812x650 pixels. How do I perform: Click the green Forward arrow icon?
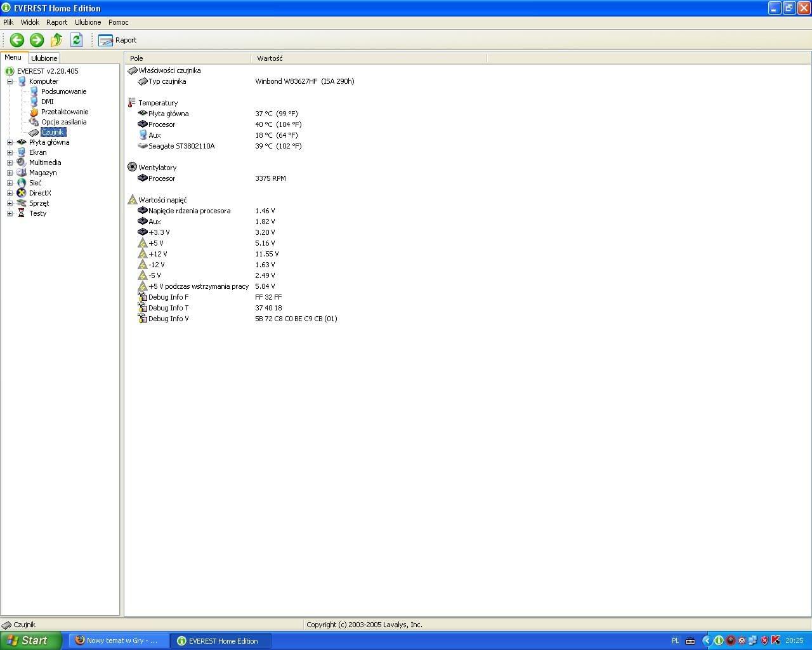click(x=37, y=40)
